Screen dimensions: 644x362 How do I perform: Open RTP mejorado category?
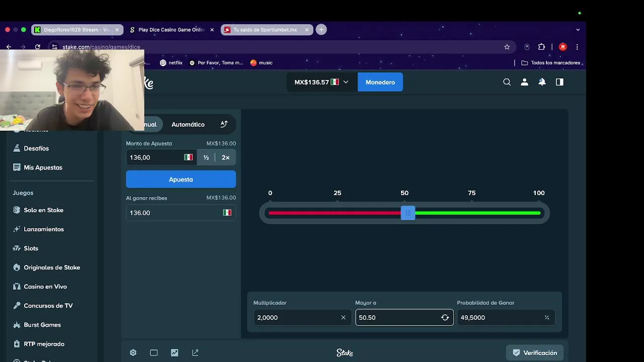44,344
